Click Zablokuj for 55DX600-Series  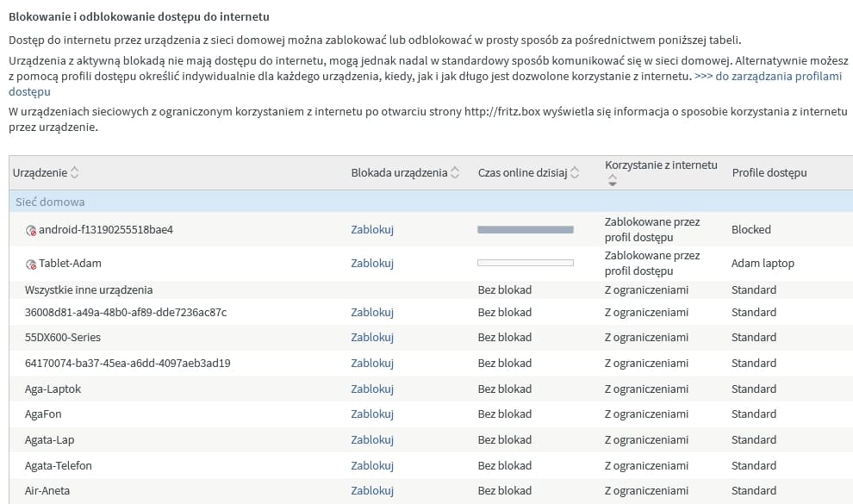click(x=371, y=338)
